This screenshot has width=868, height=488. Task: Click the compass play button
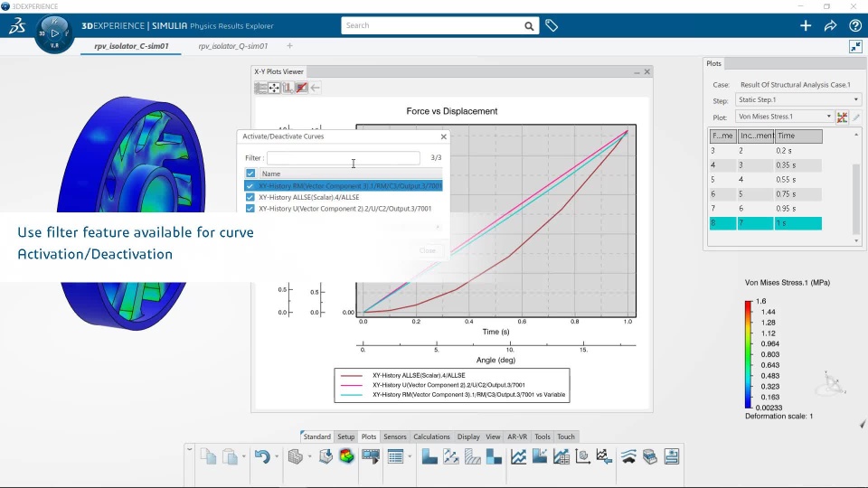(x=54, y=33)
